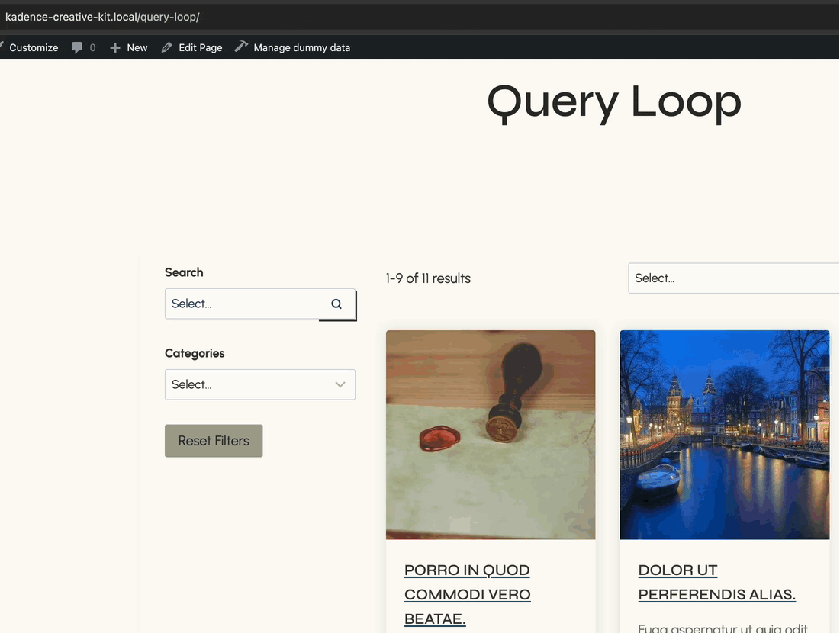Click the wax seal stamp post thumbnail
The width and height of the screenshot is (840, 633).
coord(491,434)
